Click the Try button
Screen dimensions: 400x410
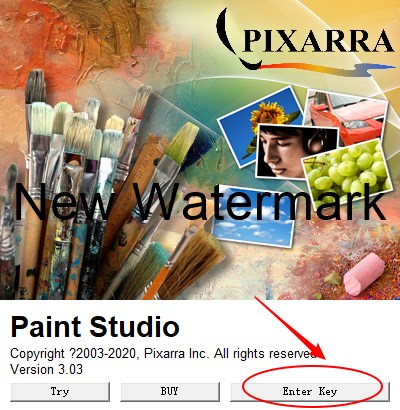60,391
